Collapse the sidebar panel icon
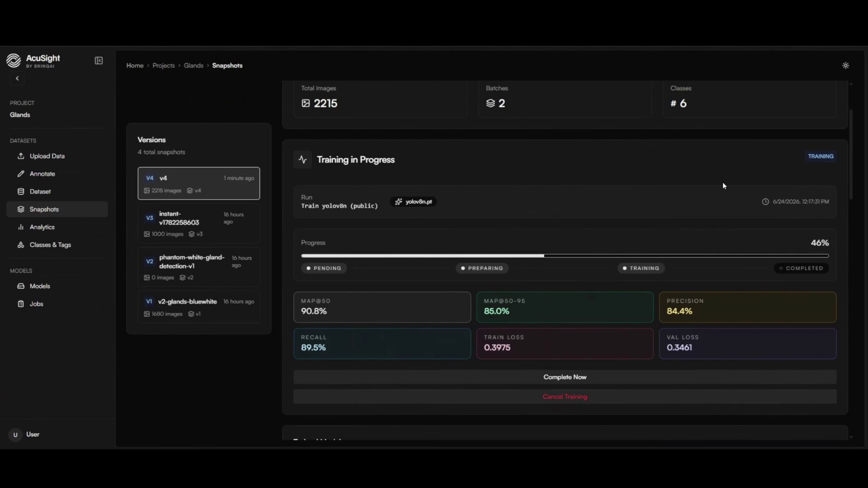Screen dimensions: 868x488 click(99, 61)
